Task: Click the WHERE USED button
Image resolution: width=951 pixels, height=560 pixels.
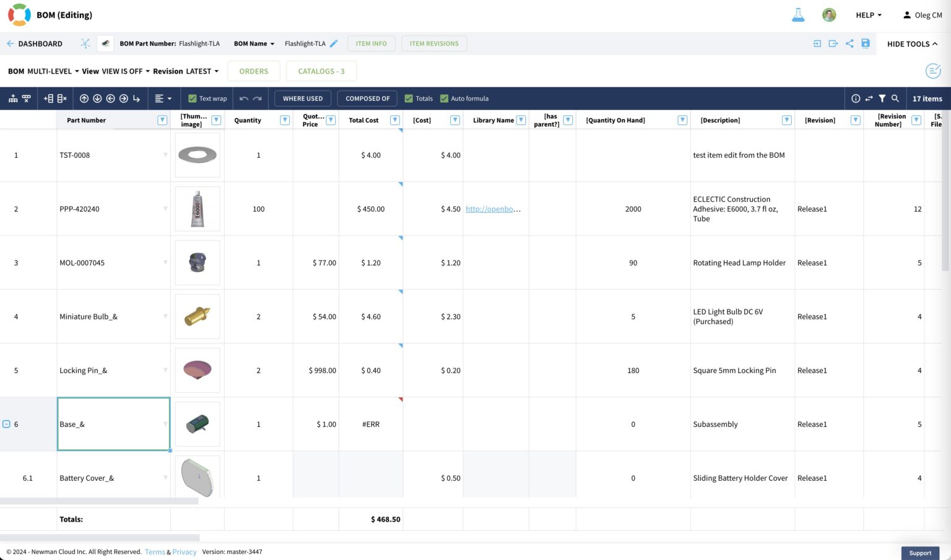Action: pyautogui.click(x=303, y=98)
